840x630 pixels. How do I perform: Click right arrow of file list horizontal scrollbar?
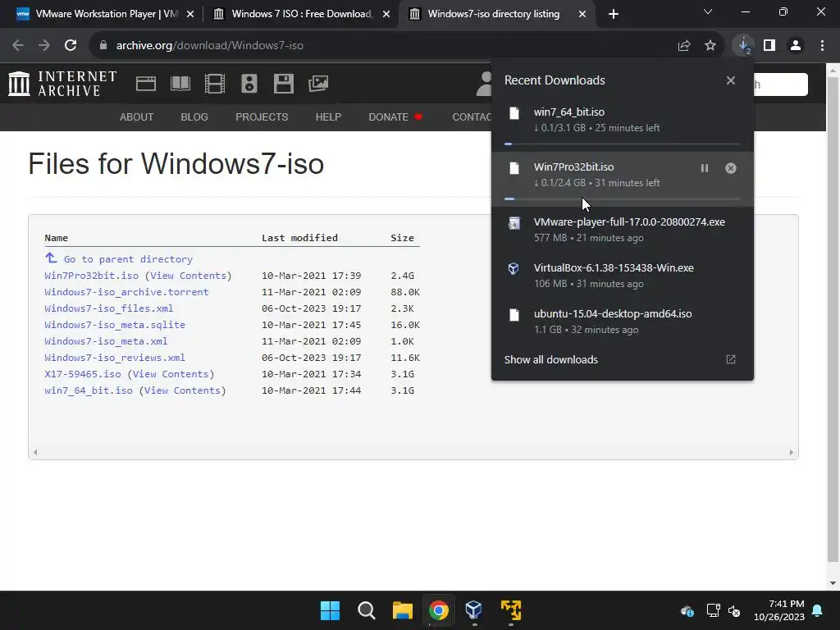[x=792, y=453]
